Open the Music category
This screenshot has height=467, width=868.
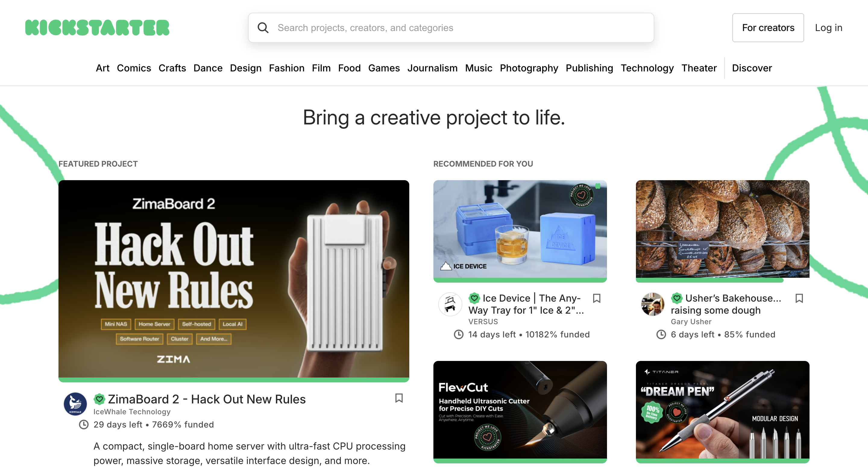(x=479, y=68)
